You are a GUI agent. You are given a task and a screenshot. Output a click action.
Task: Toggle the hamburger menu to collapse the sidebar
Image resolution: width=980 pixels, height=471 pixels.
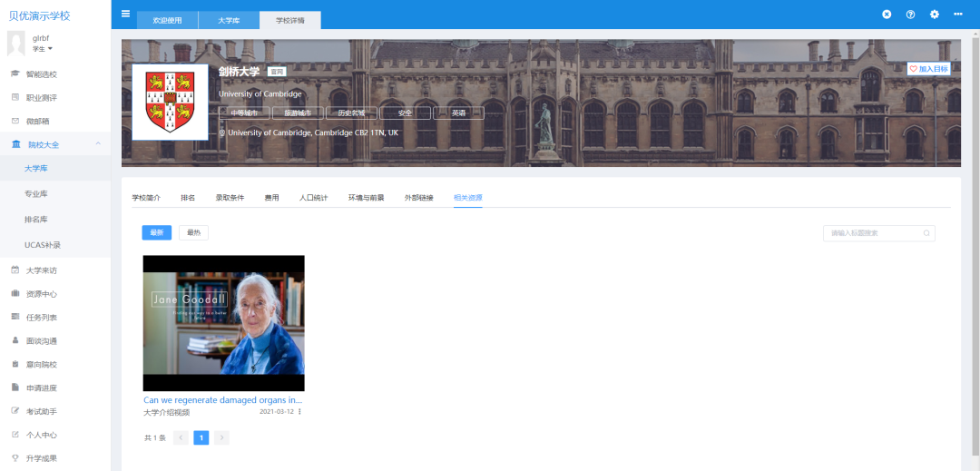click(x=125, y=14)
